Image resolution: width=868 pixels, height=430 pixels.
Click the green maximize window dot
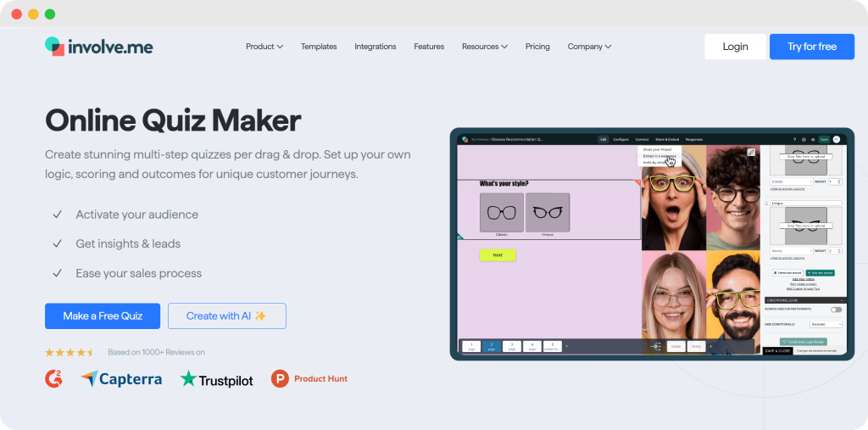pyautogui.click(x=50, y=14)
